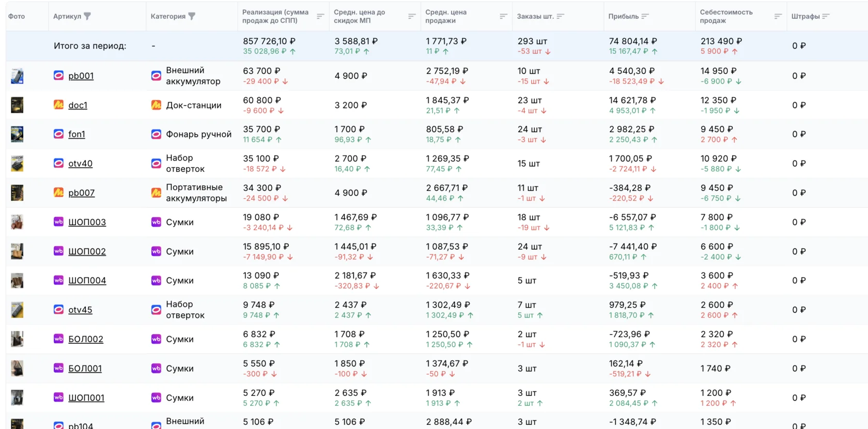Image resolution: width=868 pixels, height=429 pixels.
Task: Open article link ШОП003
Action: [87, 223]
